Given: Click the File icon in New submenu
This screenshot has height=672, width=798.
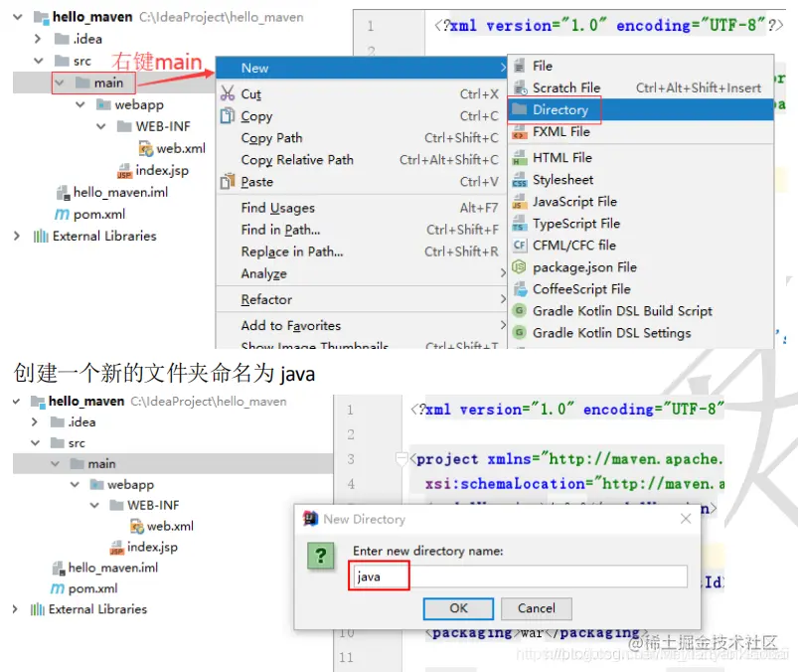Looking at the screenshot, I should (x=519, y=67).
